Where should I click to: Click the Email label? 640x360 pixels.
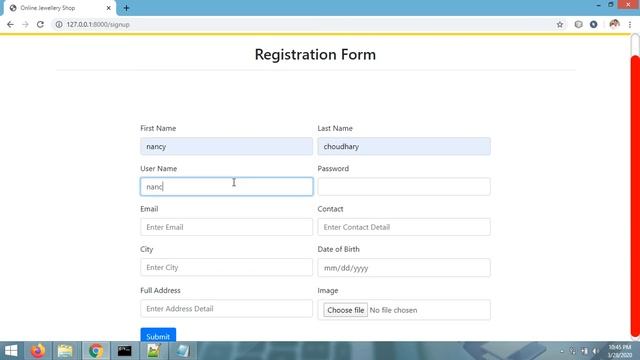[149, 209]
